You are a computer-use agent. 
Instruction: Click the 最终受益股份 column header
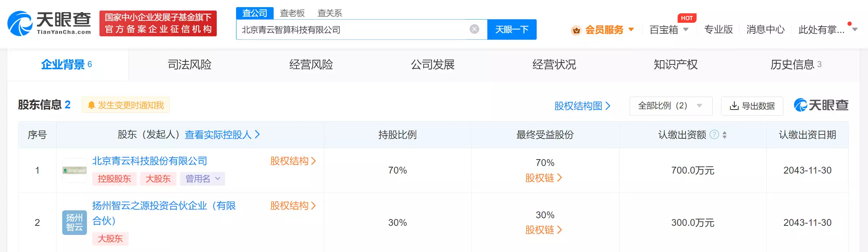(545, 135)
